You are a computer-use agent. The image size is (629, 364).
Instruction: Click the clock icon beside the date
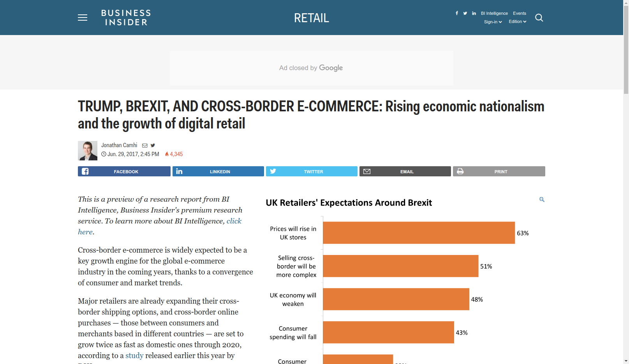[x=104, y=154]
